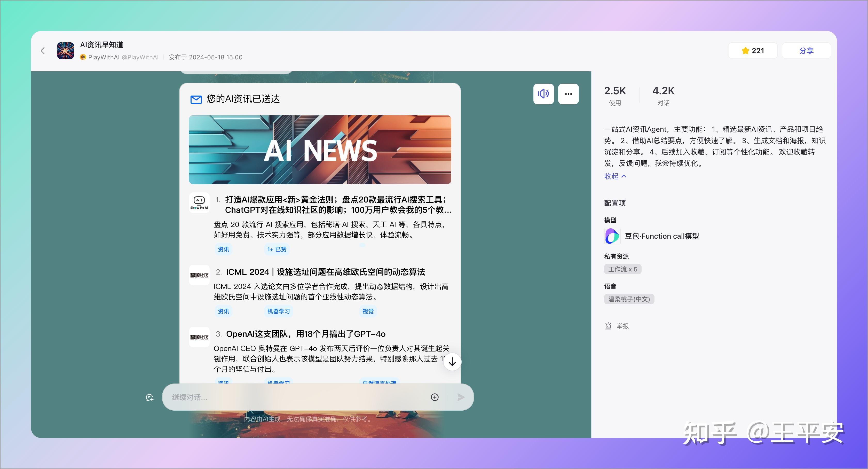Click the 分享 share button
Screen dimensions: 868x469
pos(806,51)
